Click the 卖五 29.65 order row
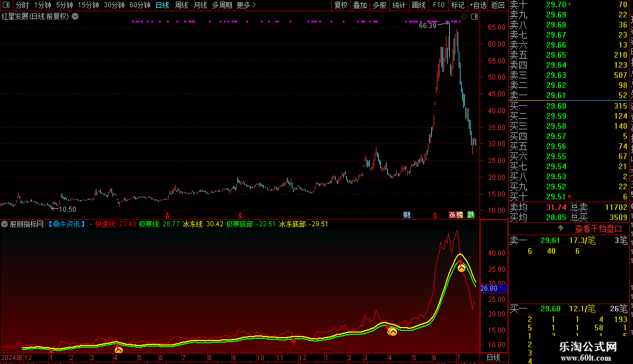The image size is (633, 364). click(569, 55)
